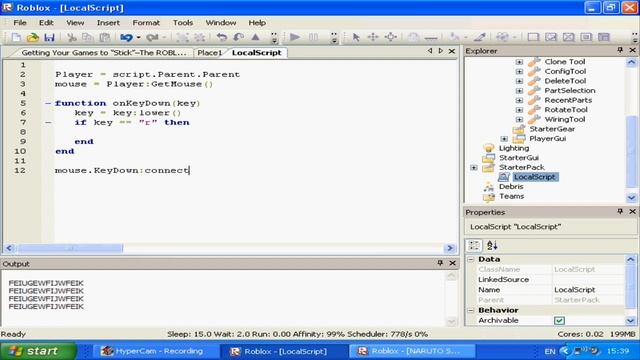Image resolution: width=640 pixels, height=360 pixels.
Task: Expand the StarterPack tree node
Action: coord(473,167)
